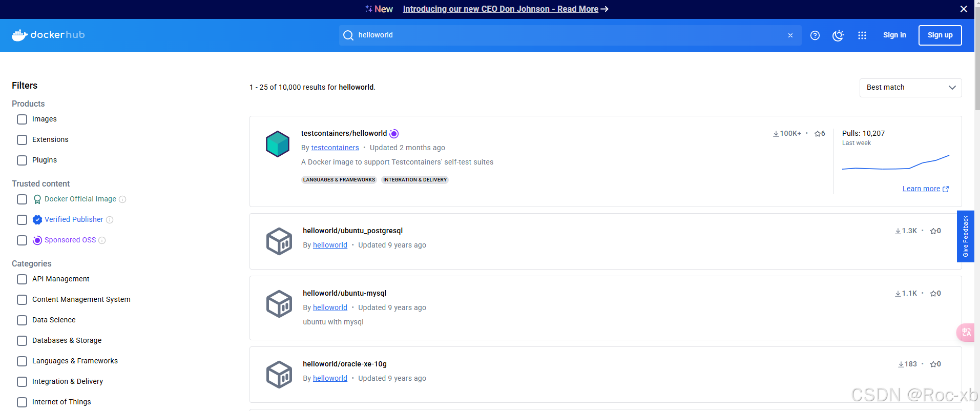Viewport: 980px width, 411px height.
Task: Open the Give Feedback side tab
Action: click(965, 236)
